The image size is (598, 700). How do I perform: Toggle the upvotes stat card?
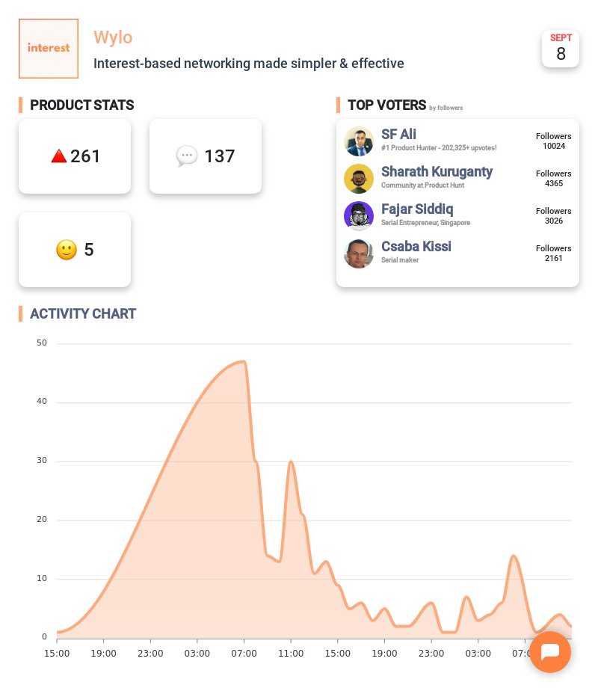tap(75, 155)
